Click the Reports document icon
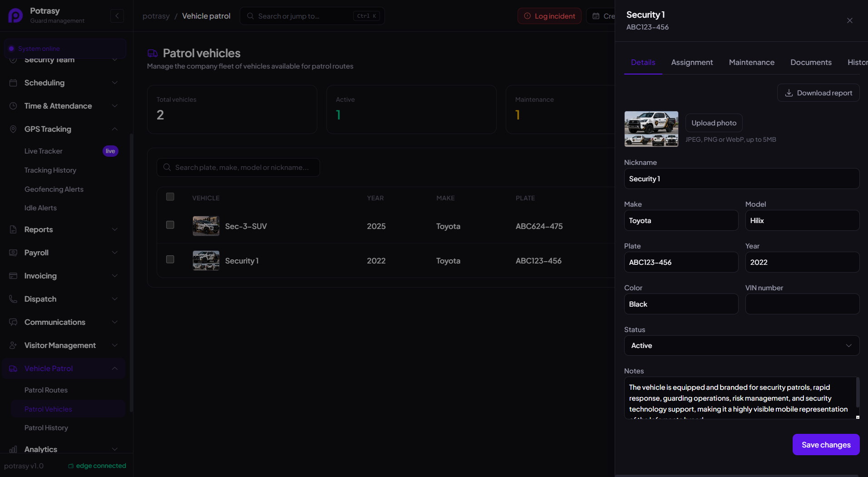 pyautogui.click(x=13, y=229)
